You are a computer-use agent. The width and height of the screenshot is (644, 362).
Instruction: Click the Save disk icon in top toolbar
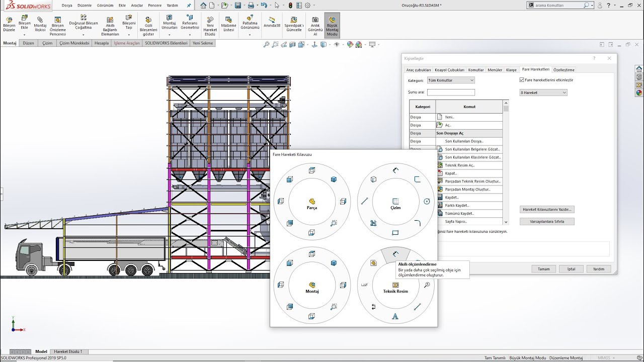(x=238, y=5)
